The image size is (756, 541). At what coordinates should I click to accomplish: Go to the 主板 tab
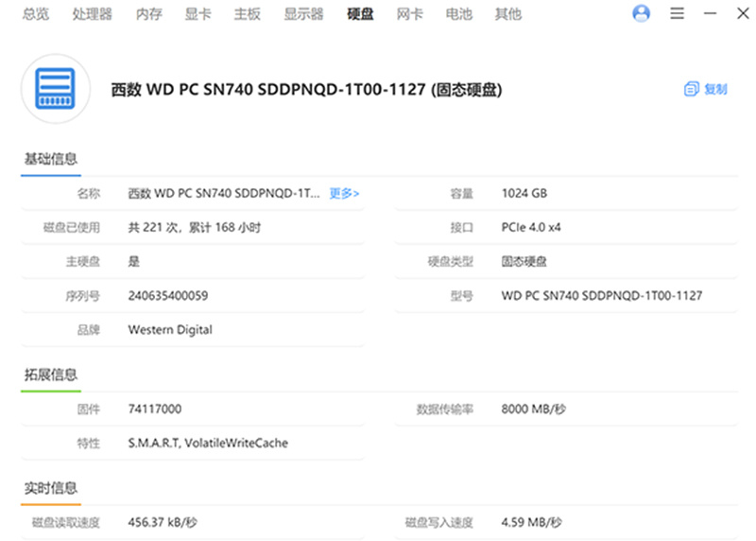[248, 14]
